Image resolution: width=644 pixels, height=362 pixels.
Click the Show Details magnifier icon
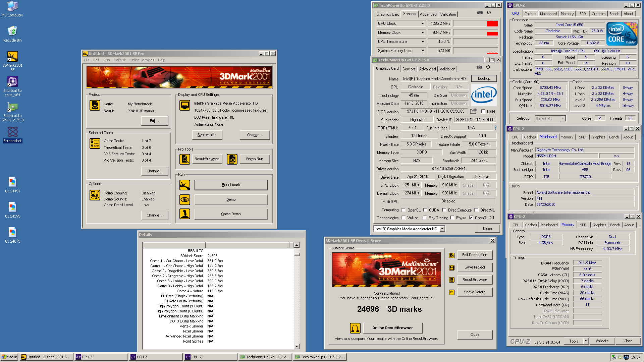coord(452,292)
